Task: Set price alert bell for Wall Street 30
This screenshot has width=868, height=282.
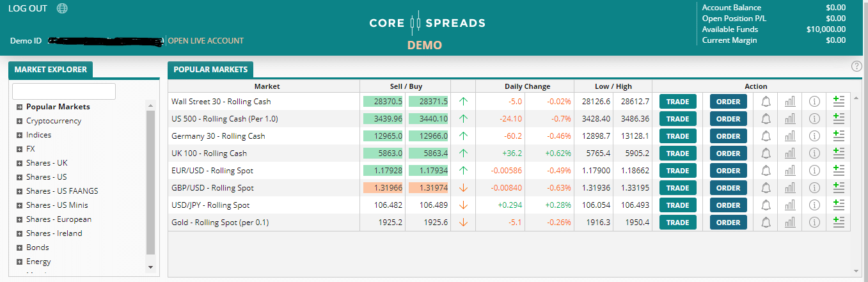Action: point(766,101)
